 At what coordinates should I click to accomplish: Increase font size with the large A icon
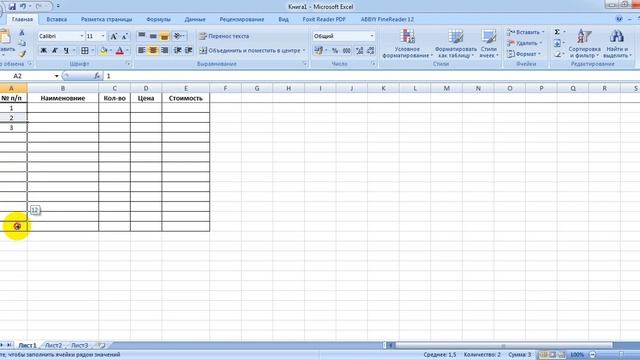114,36
